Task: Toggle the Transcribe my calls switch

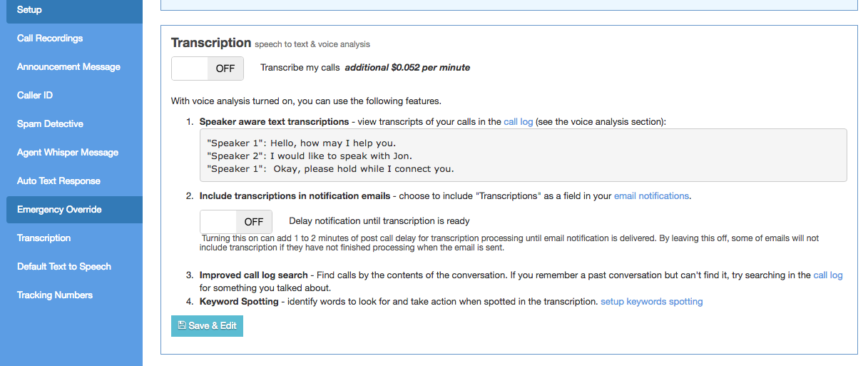Action: [x=208, y=68]
